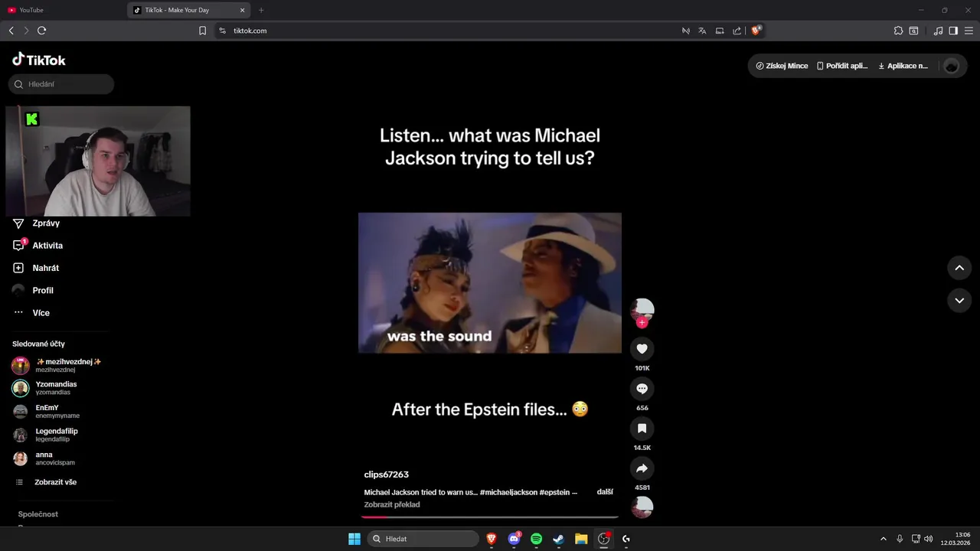980x551 pixels.
Task: Open the media playlist music icon
Action: click(938, 31)
